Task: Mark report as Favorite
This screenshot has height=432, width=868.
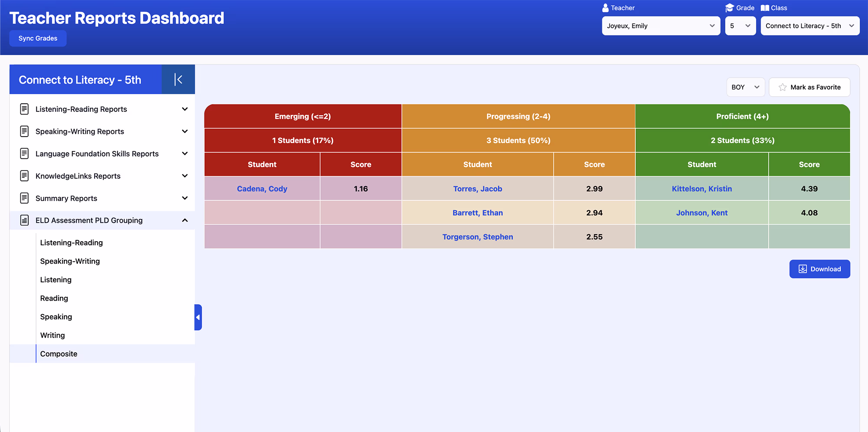Action: [x=809, y=87]
